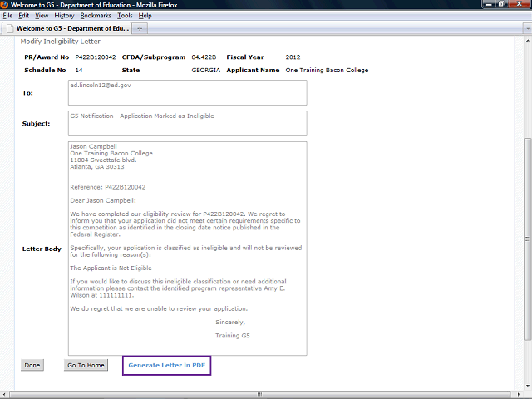
Task: Click the 'To:' label
Action: (x=27, y=93)
